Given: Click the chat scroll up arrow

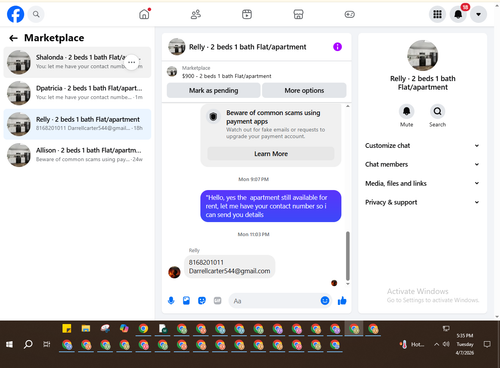Looking at the screenshot, I should pyautogui.click(x=348, y=106).
